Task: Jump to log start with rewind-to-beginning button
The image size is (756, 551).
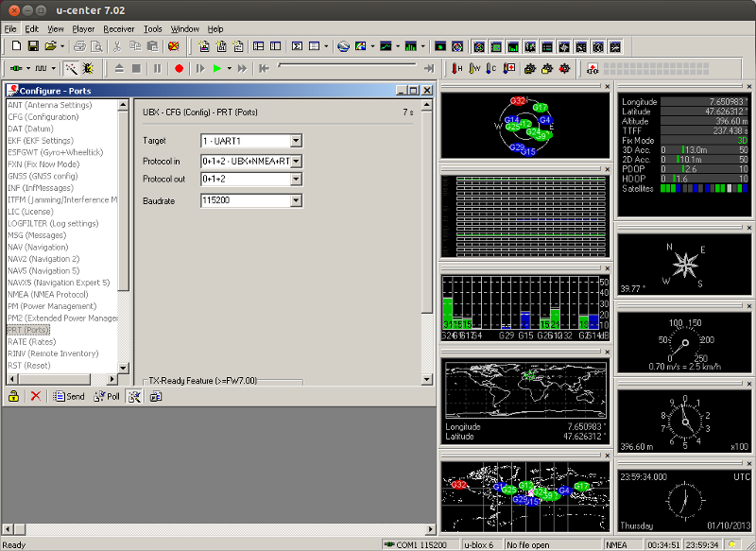Action: pyautogui.click(x=264, y=68)
